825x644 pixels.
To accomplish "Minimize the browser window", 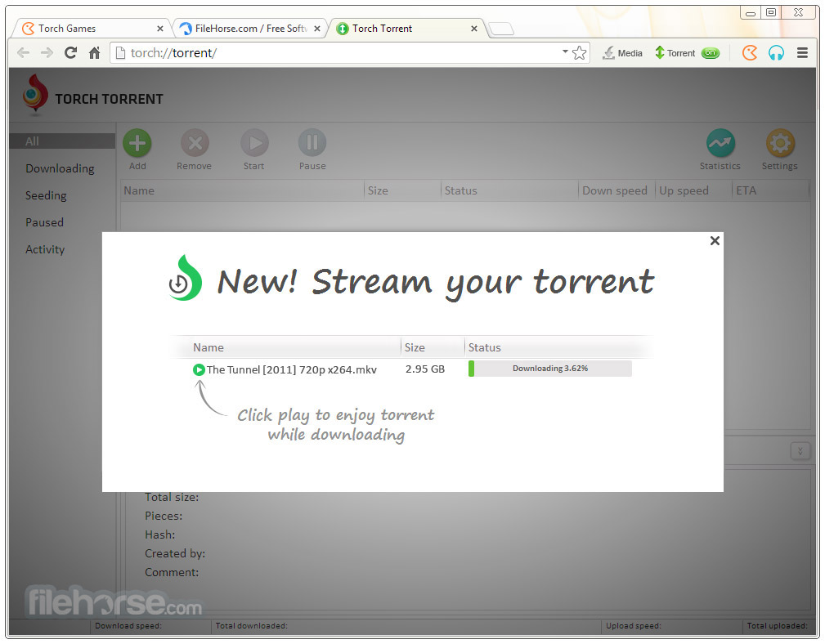I will click(x=751, y=12).
